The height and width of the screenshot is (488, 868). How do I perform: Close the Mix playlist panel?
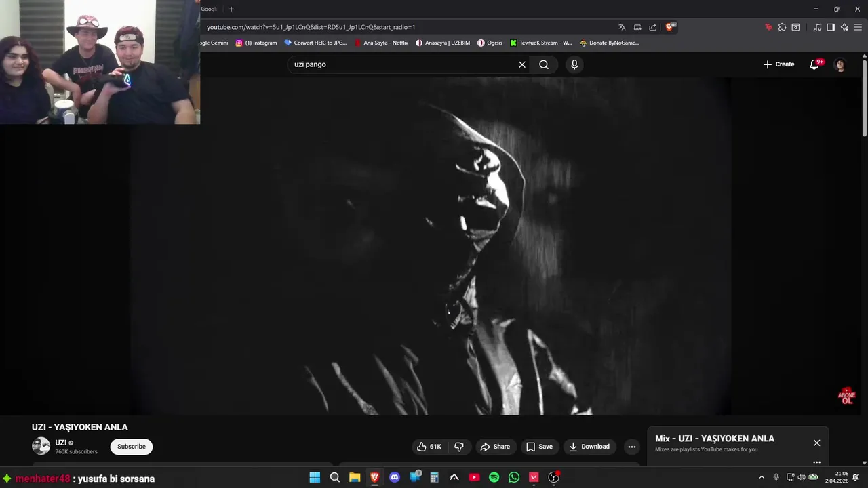(x=816, y=443)
